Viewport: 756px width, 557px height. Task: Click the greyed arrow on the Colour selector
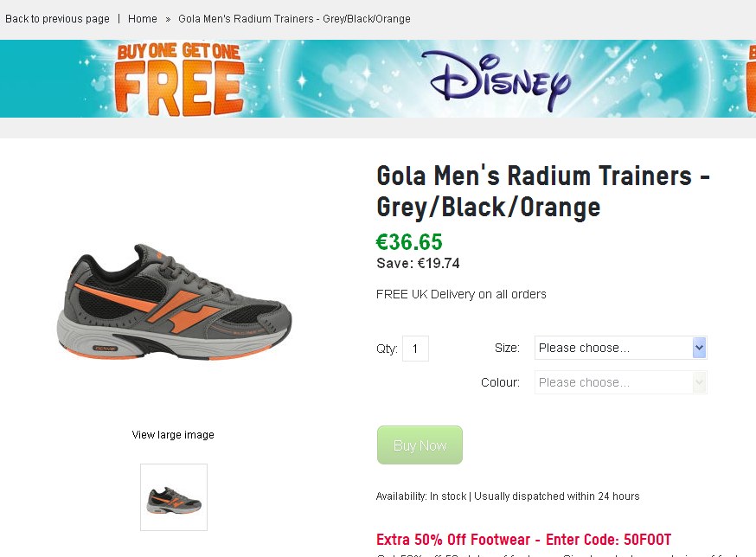point(699,382)
